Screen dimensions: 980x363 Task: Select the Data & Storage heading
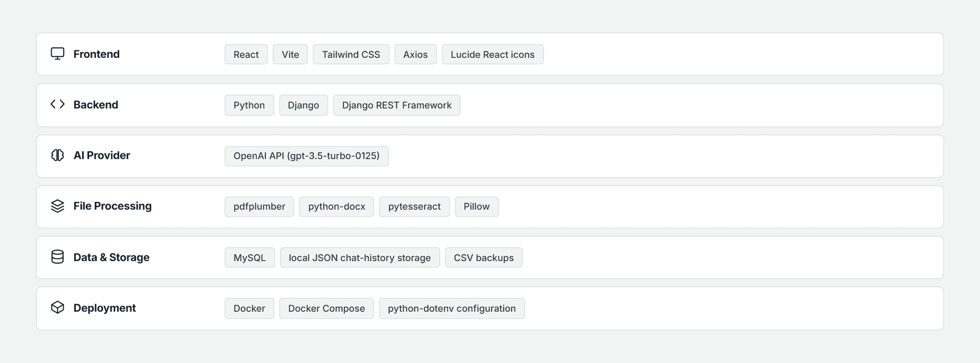pyautogui.click(x=111, y=257)
